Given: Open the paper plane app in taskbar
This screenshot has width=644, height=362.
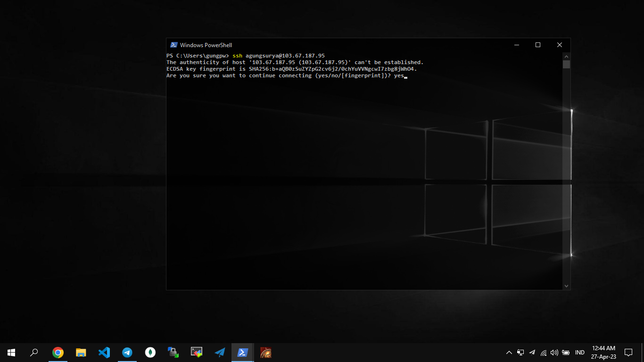Looking at the screenshot, I should click(220, 352).
